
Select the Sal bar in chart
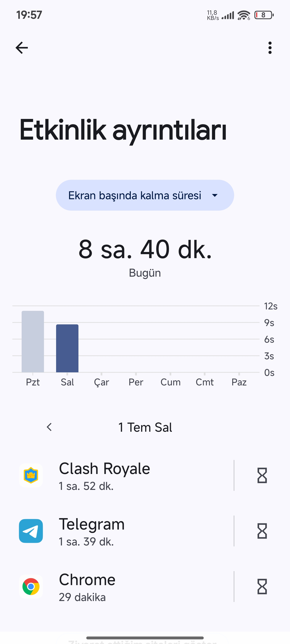[x=67, y=348]
